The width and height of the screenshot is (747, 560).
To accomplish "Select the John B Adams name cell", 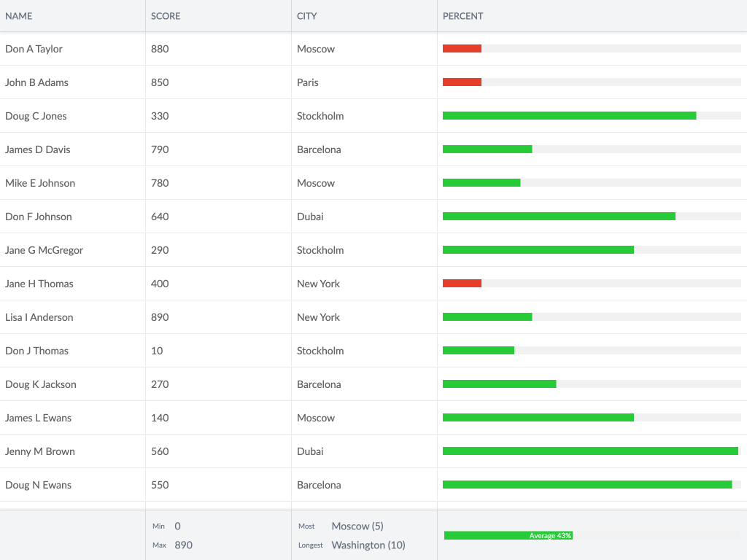I will (x=72, y=82).
